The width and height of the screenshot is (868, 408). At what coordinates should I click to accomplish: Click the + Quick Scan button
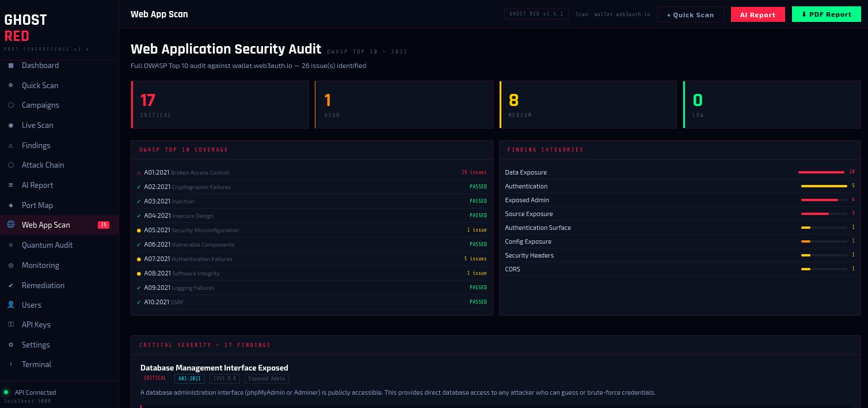(690, 15)
